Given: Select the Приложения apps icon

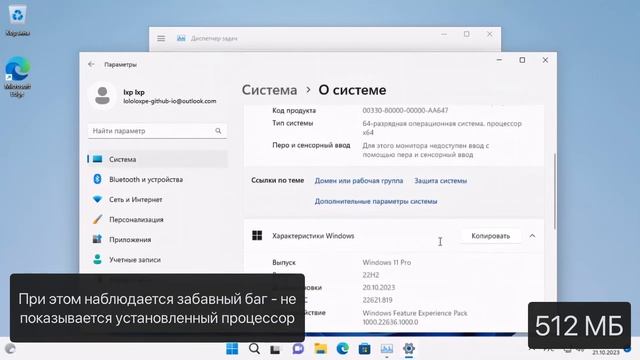Looking at the screenshot, I should click(97, 239).
